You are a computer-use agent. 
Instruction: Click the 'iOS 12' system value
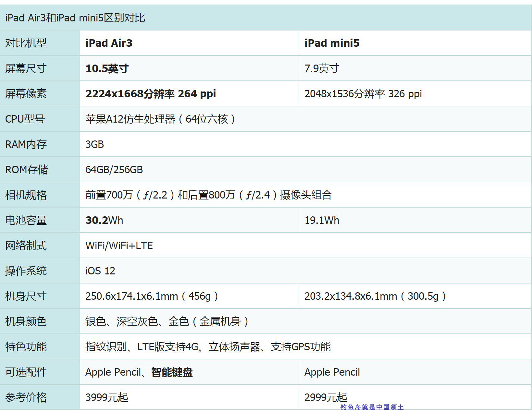100,271
